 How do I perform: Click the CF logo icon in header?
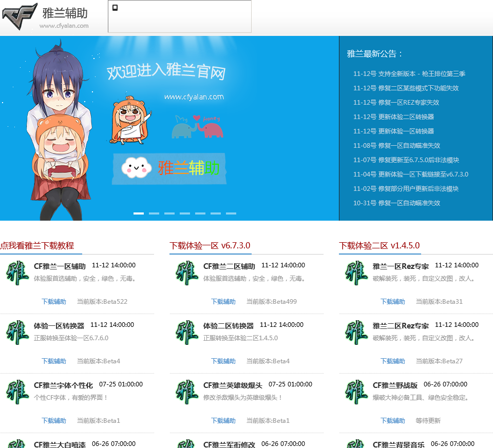pos(20,16)
